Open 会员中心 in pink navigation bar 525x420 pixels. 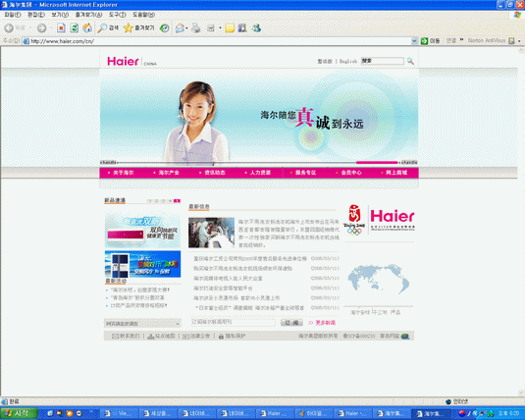click(x=351, y=173)
